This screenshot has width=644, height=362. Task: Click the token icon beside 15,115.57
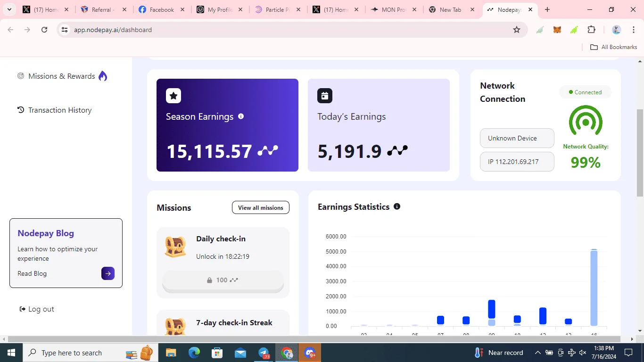tap(268, 151)
